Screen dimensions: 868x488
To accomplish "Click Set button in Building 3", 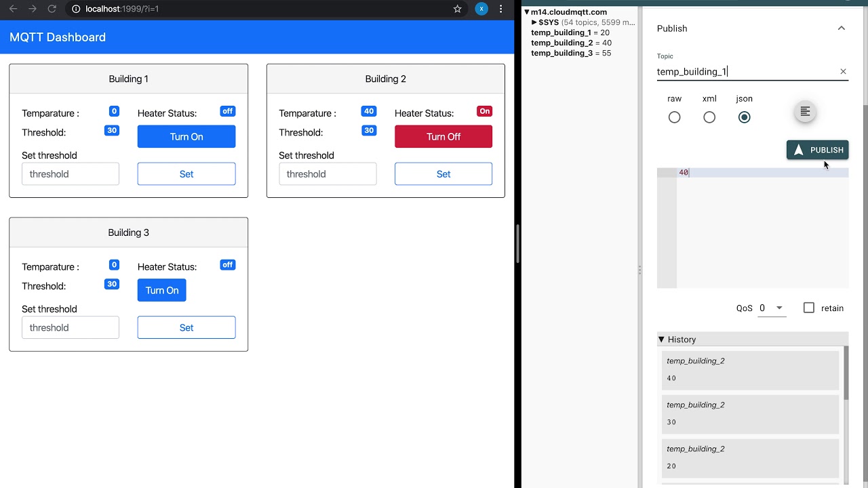I will point(186,327).
